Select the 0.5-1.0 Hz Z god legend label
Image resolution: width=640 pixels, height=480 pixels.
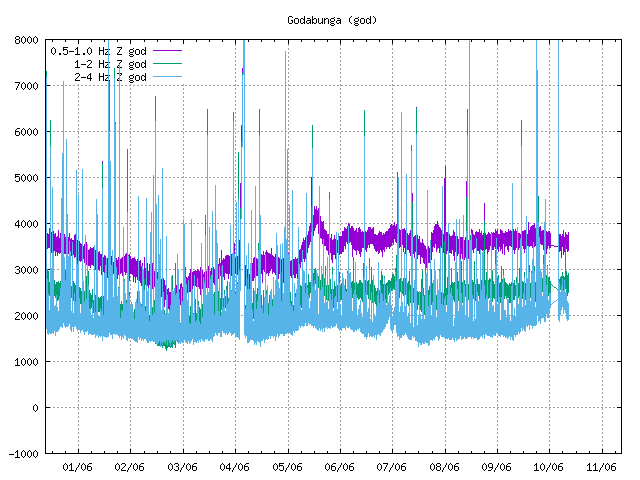point(98,51)
